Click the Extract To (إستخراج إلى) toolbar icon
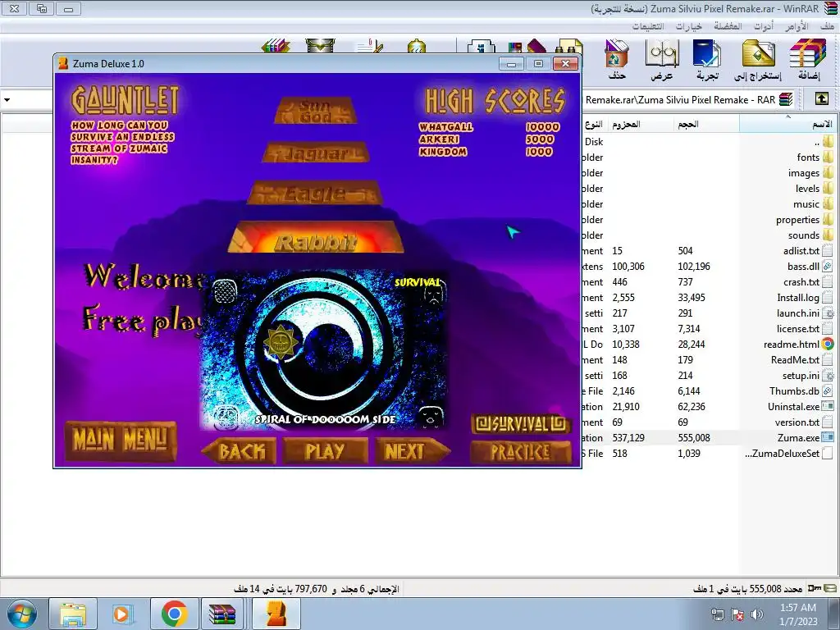Screen dimensions: 840x630 tap(758, 59)
